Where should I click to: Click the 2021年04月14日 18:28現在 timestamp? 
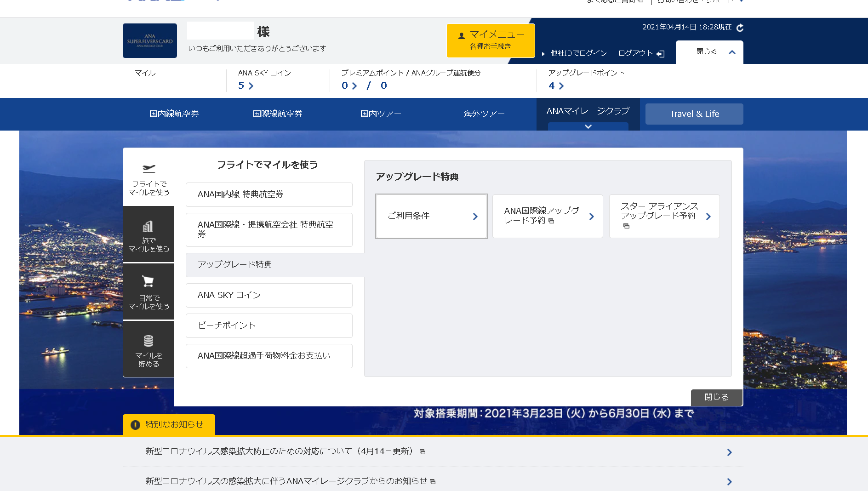pos(687,27)
